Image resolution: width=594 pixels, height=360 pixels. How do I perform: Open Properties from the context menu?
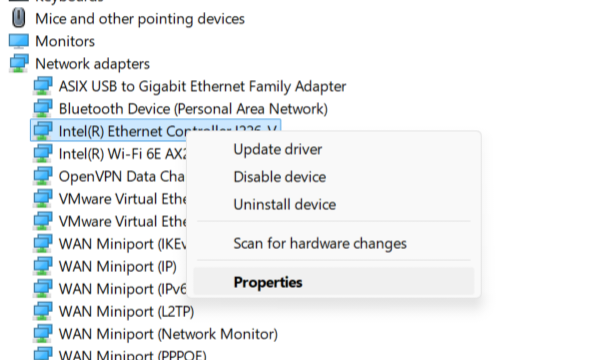click(x=333, y=282)
